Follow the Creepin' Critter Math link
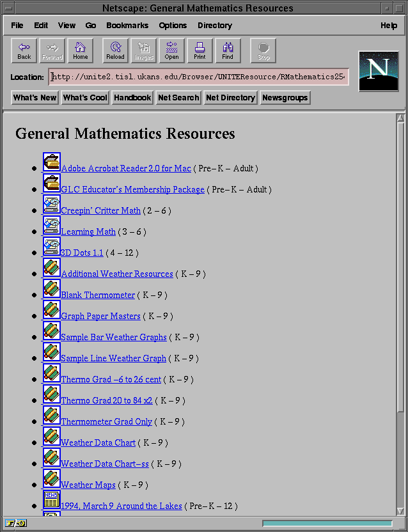 tap(101, 210)
